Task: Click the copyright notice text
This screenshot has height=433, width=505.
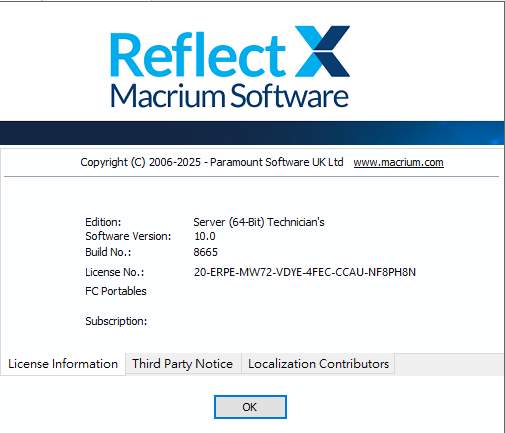Action: click(212, 162)
